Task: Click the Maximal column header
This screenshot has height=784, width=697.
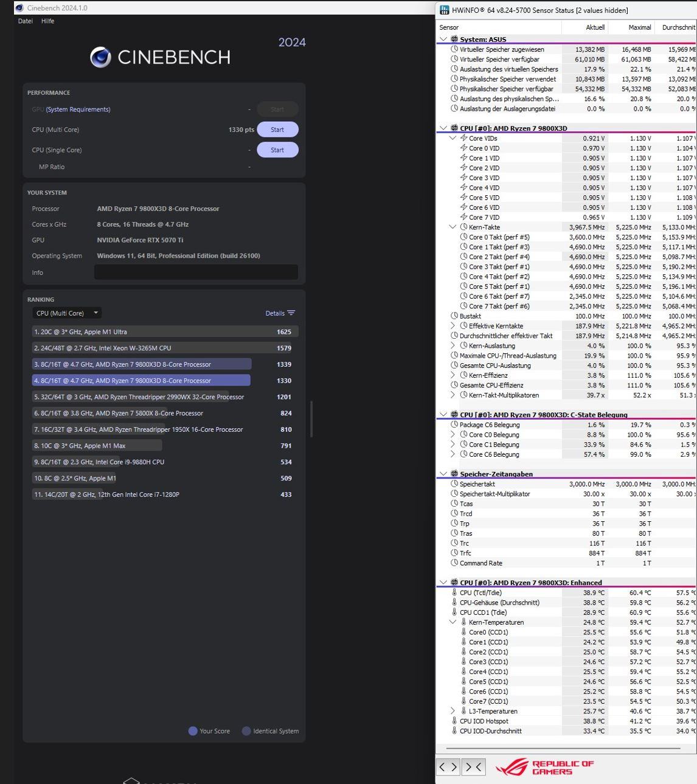Action: pyautogui.click(x=631, y=27)
